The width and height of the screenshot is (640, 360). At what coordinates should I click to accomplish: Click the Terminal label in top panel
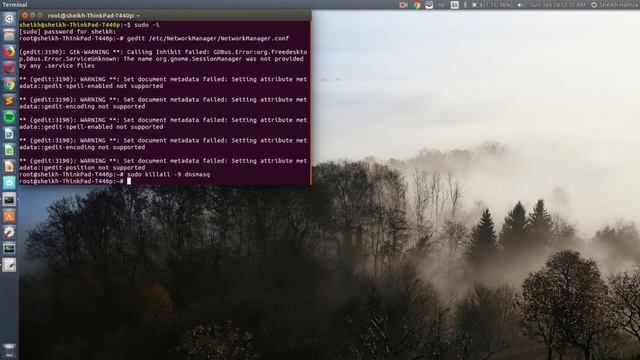coord(15,5)
